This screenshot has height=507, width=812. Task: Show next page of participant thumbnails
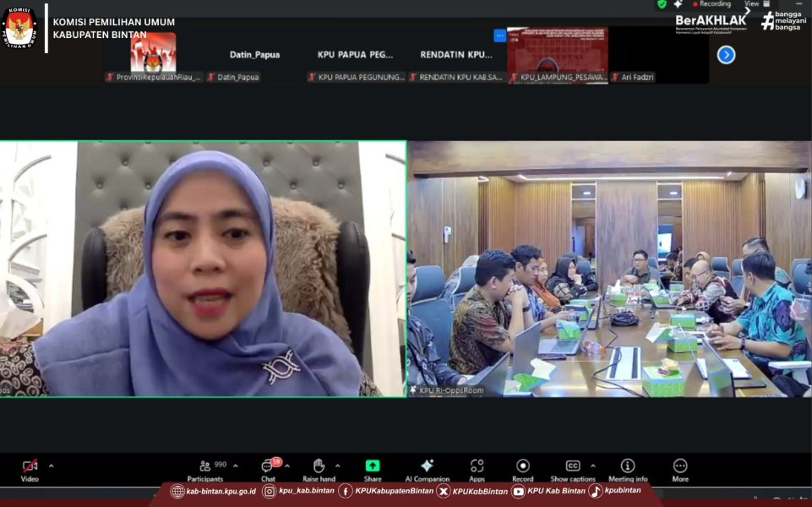[726, 55]
